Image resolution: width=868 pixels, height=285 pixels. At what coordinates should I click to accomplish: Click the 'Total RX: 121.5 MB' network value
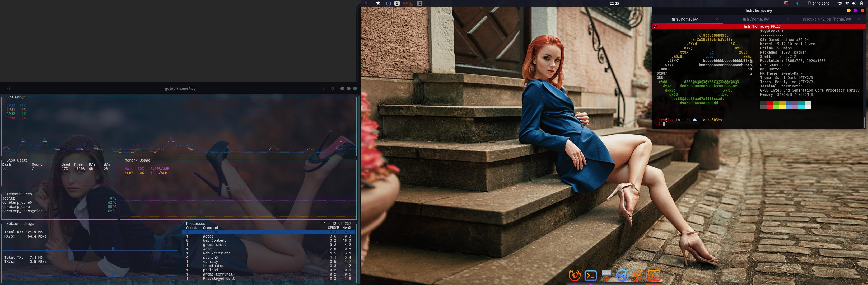[23, 232]
